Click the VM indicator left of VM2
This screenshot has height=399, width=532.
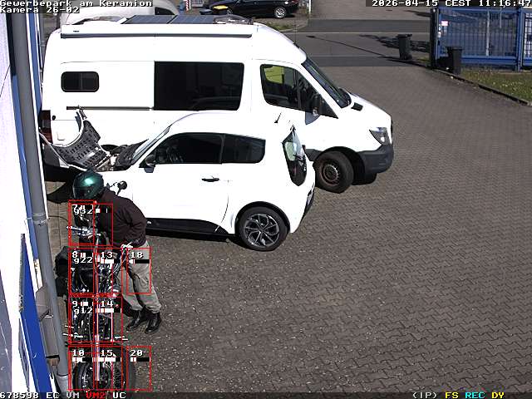point(73,395)
